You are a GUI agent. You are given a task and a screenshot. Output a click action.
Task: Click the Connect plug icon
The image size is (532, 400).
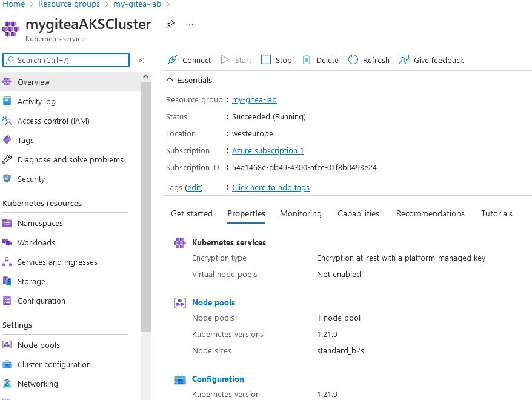click(x=173, y=60)
